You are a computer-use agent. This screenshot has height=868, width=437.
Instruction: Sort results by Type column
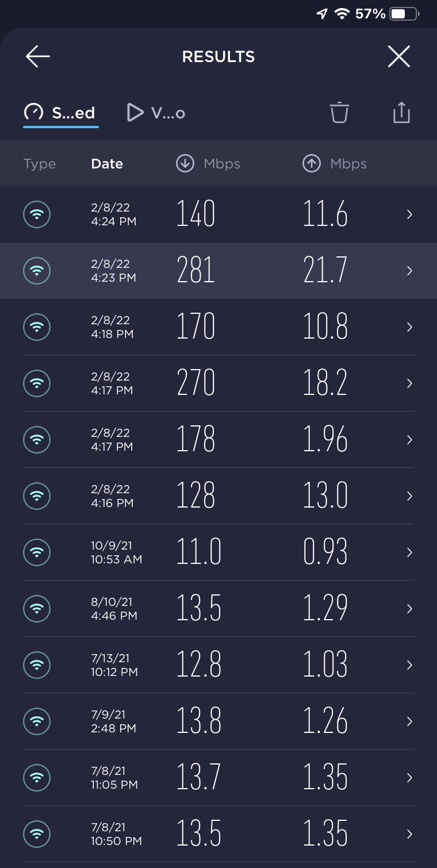pyautogui.click(x=40, y=164)
